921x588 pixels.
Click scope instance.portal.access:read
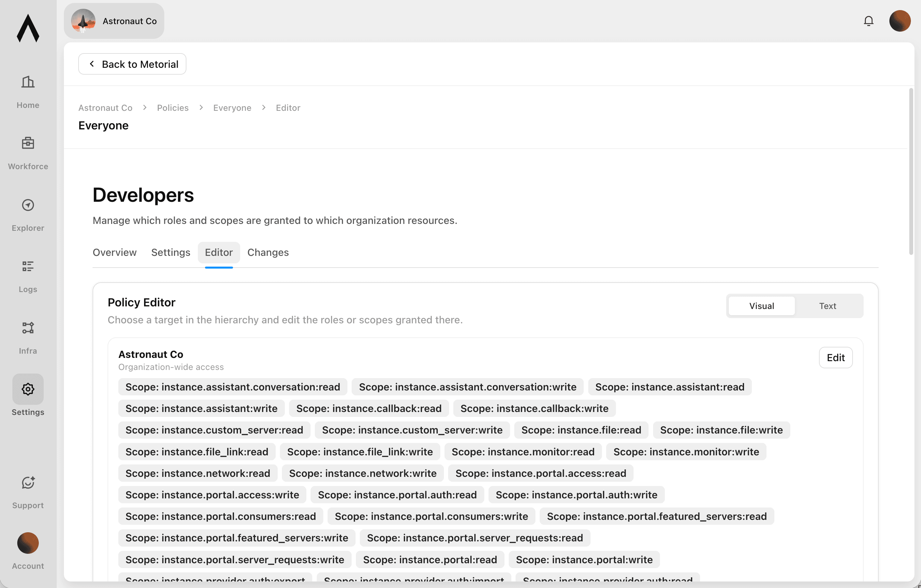coord(540,473)
